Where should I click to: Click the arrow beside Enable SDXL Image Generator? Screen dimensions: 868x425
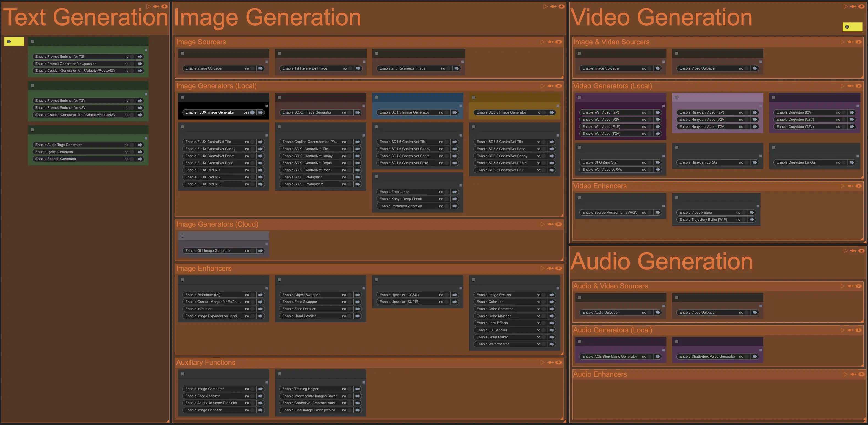pos(358,112)
